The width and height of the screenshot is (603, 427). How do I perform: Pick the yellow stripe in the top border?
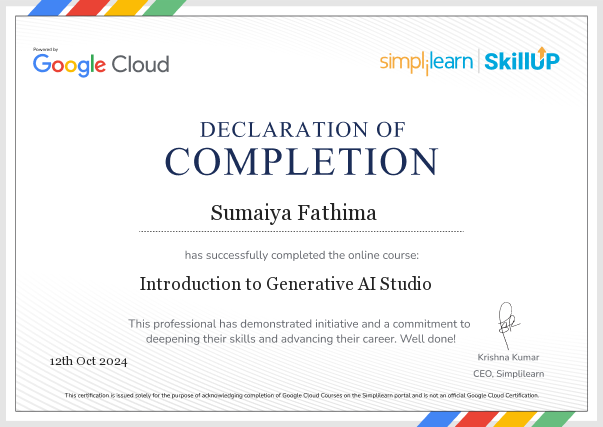(x=128, y=6)
